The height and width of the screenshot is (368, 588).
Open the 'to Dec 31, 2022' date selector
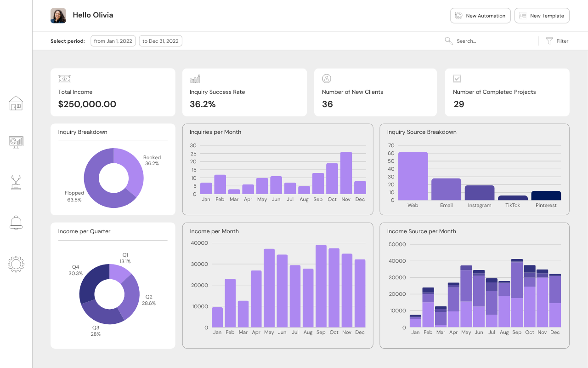click(x=160, y=40)
